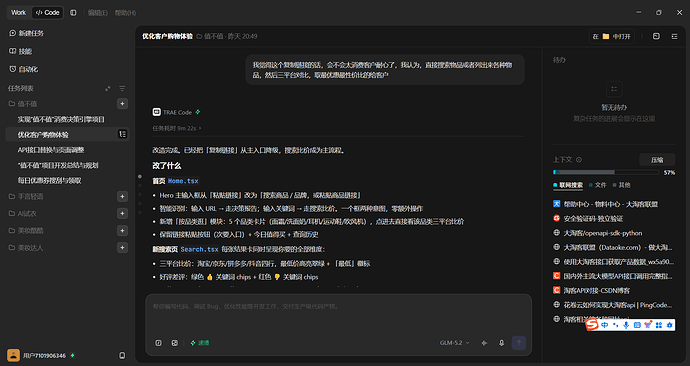Image resolution: width=690 pixels, height=366 pixels.
Task: Open source 帮助中心 - 物料中心 - 大淘客联盟
Action: point(606,204)
